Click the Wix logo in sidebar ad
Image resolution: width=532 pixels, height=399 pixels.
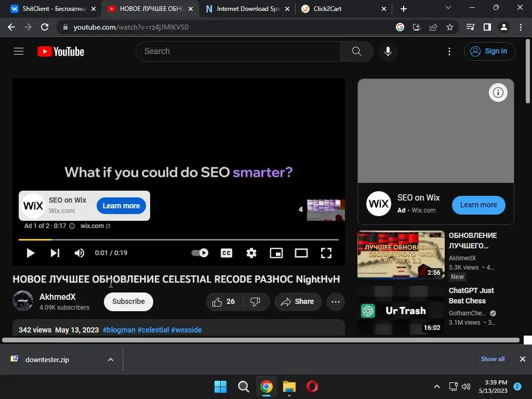tap(379, 204)
